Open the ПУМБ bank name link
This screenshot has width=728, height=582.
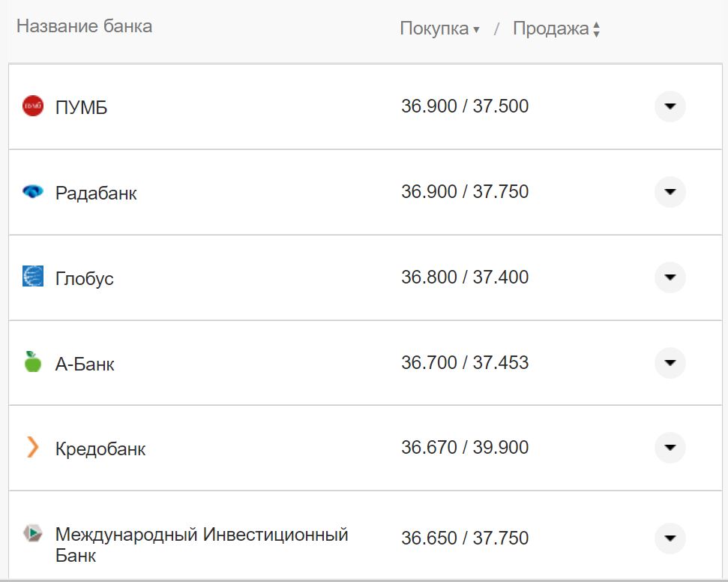[81, 108]
